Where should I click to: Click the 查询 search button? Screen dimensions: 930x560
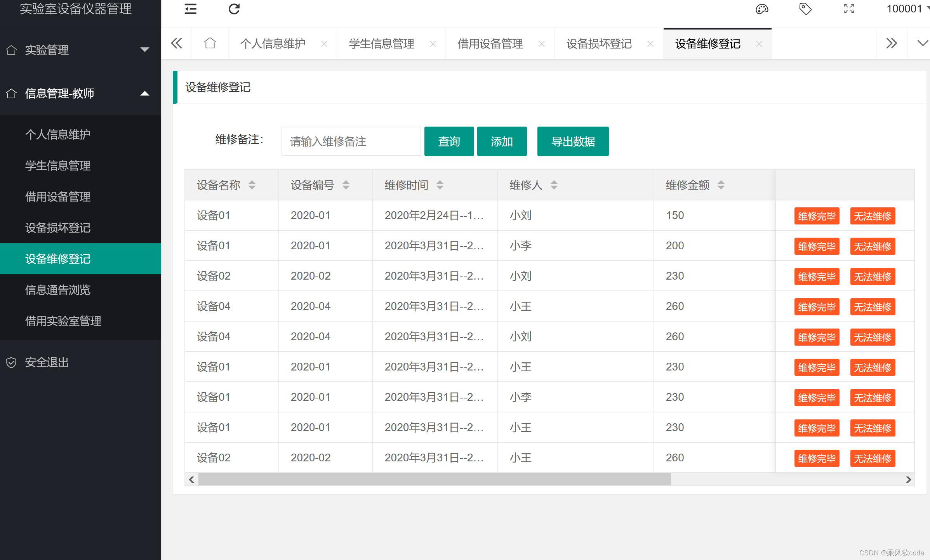point(449,141)
